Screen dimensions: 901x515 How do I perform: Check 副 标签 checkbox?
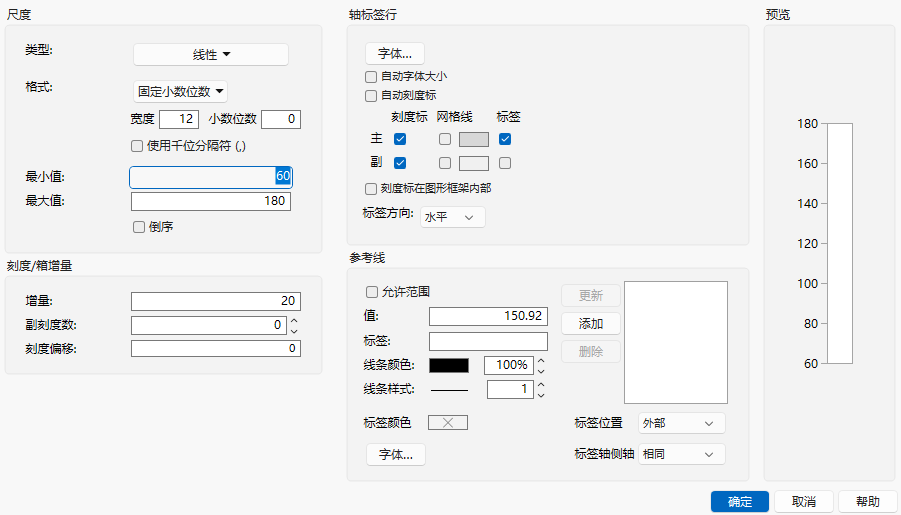[505, 163]
